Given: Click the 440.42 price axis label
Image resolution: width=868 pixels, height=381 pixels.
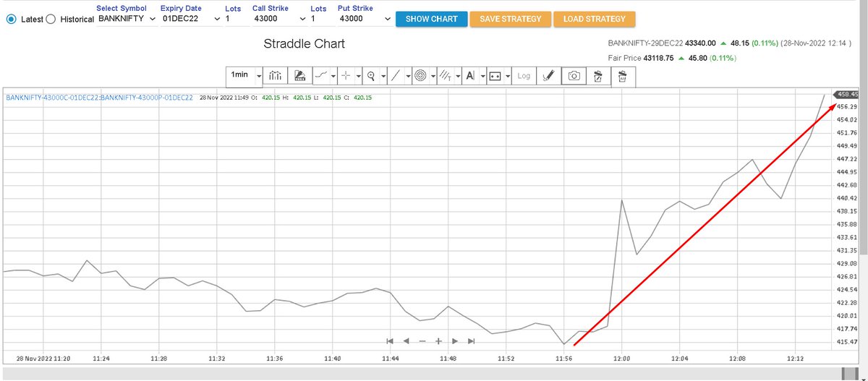Looking at the screenshot, I should 846,198.
